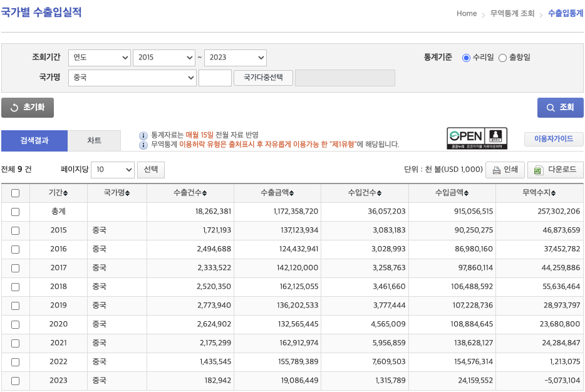The image size is (585, 392).
Task: Click the 국가별 수출입실적 page title
Action: point(41,12)
